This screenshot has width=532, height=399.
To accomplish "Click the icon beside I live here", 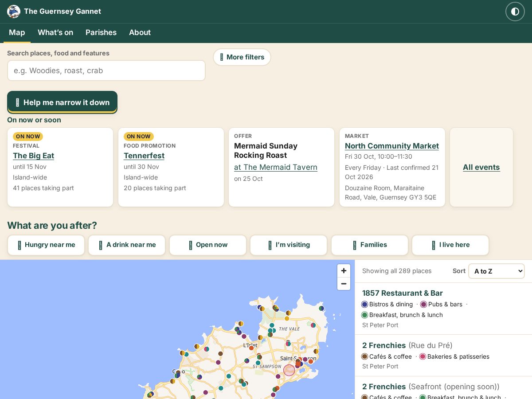I will (x=434, y=245).
